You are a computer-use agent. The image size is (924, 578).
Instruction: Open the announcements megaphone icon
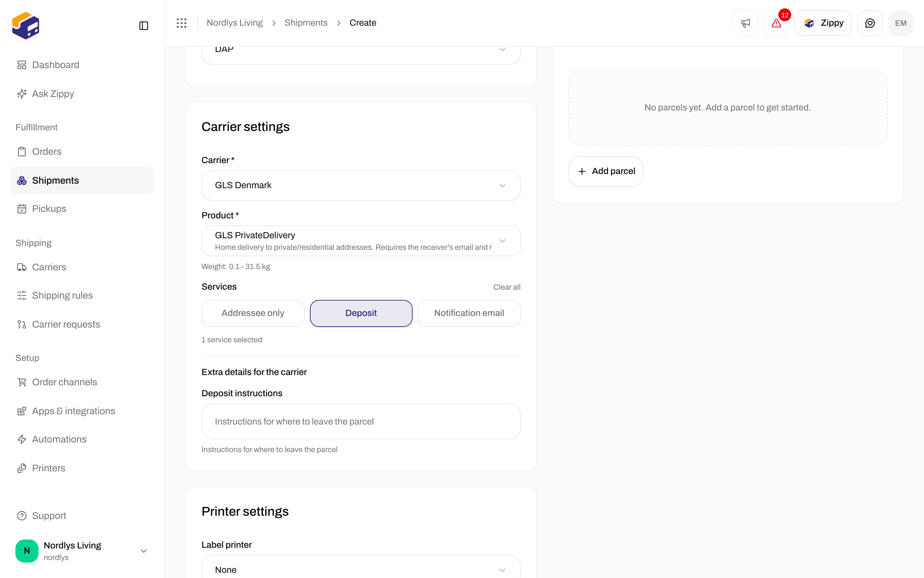745,23
